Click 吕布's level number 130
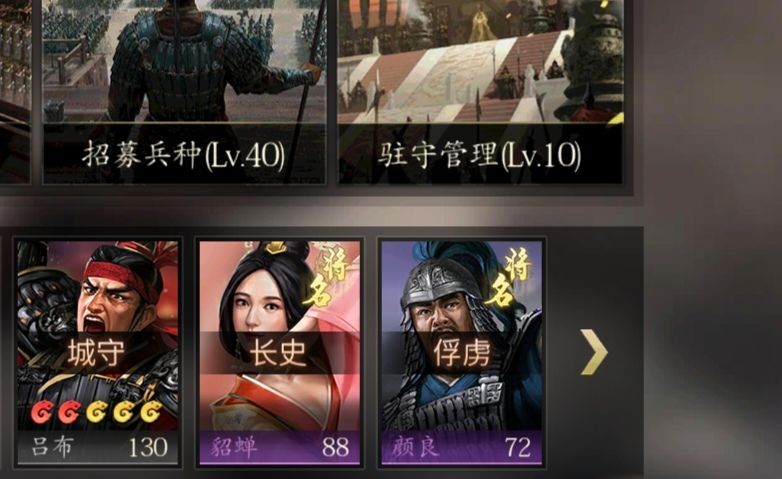Viewport: 782px width, 479px height. click(148, 447)
